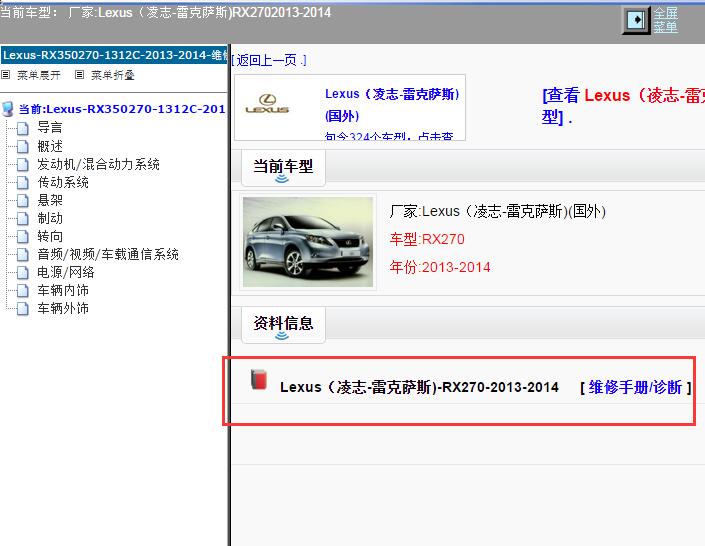The width and height of the screenshot is (705, 546).
Task: Open the 悬架 section
Action: coord(50,200)
